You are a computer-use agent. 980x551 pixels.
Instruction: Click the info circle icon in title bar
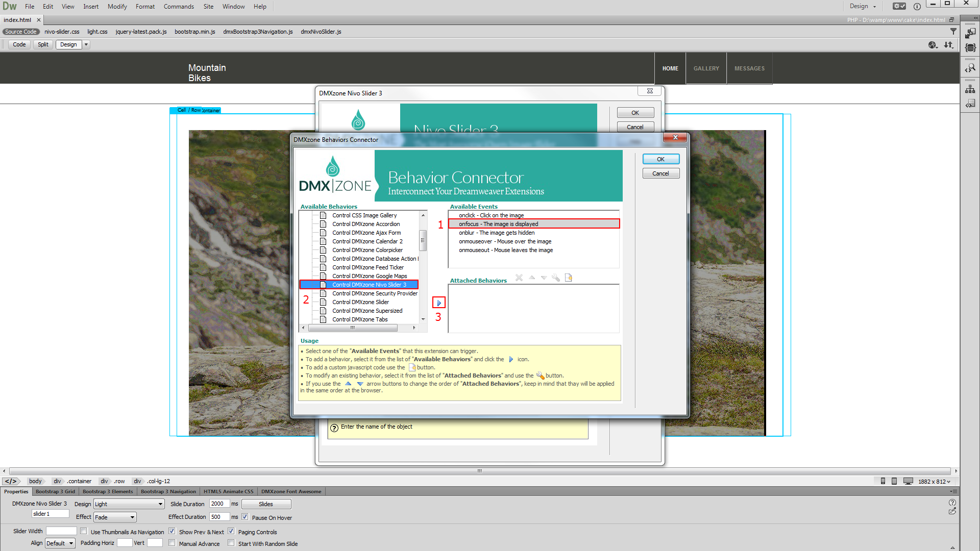coord(917,6)
